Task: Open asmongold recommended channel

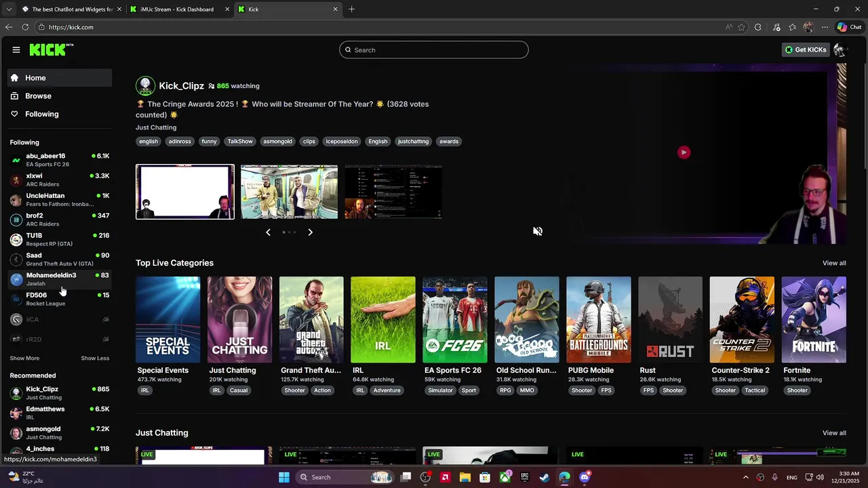Action: (x=60, y=432)
